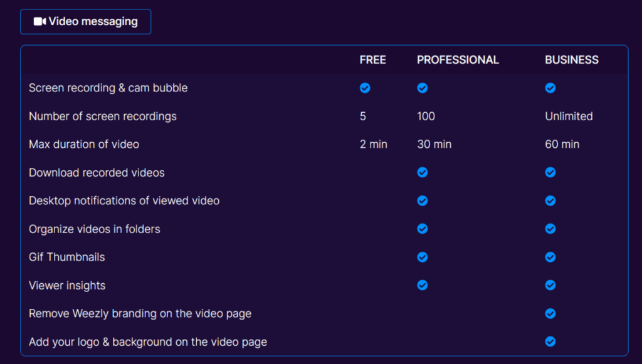
Task: Click Business checkmark for Add your logo row
Action: click(x=550, y=341)
